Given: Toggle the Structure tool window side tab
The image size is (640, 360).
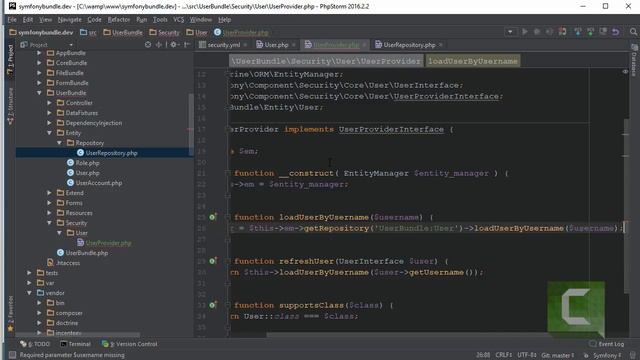Looking at the screenshot, I should tap(10, 106).
